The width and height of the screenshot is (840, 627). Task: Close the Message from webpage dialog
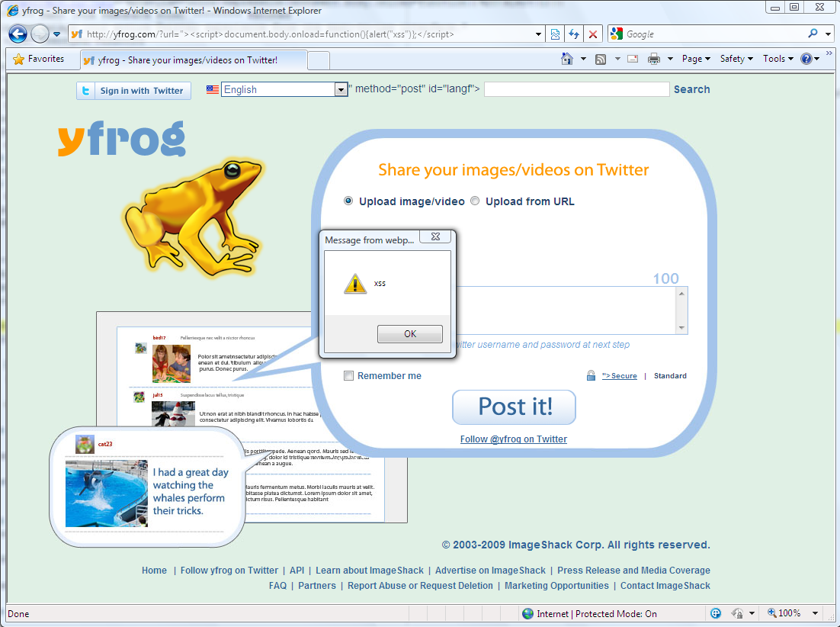coord(436,236)
